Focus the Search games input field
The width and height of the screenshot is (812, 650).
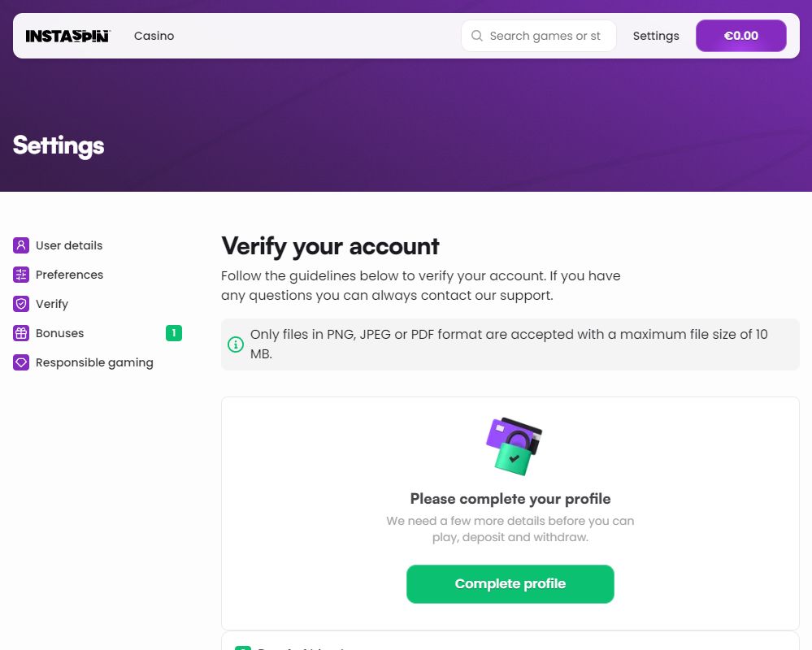[x=546, y=36]
